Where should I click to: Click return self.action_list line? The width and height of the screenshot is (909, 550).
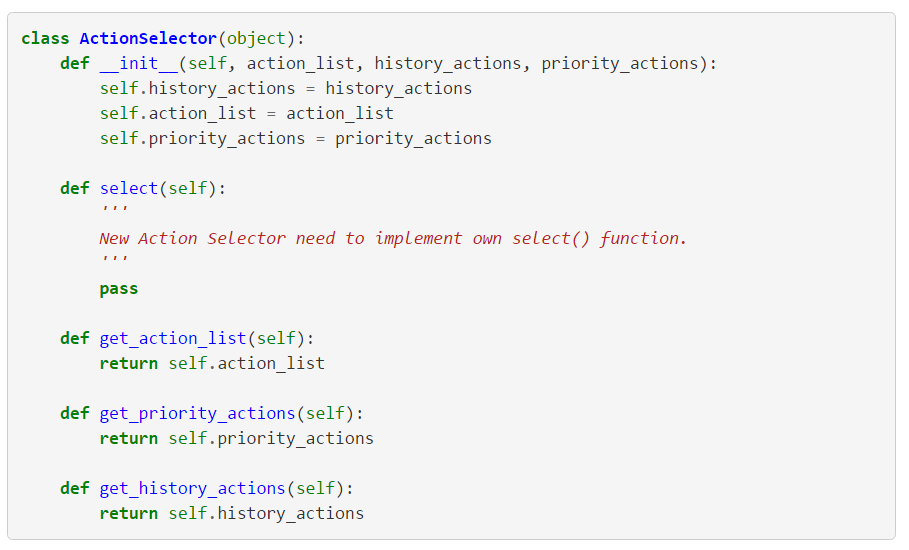coord(212,363)
